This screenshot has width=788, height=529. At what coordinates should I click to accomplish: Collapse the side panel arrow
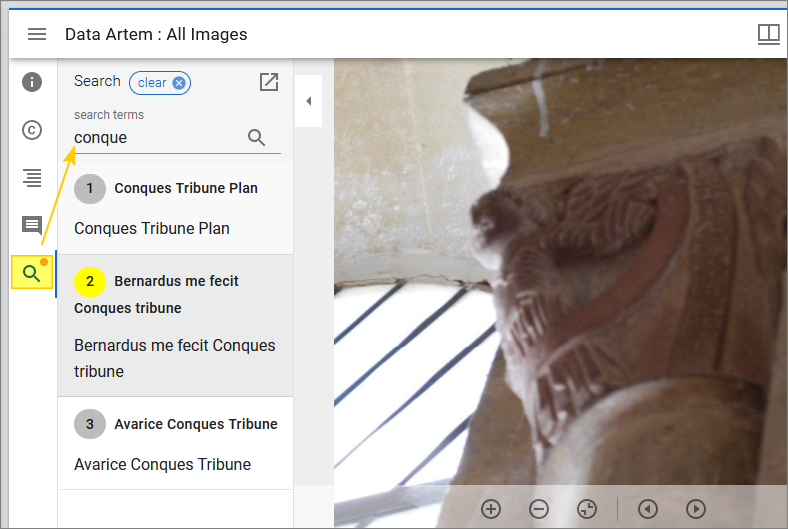coord(309,101)
